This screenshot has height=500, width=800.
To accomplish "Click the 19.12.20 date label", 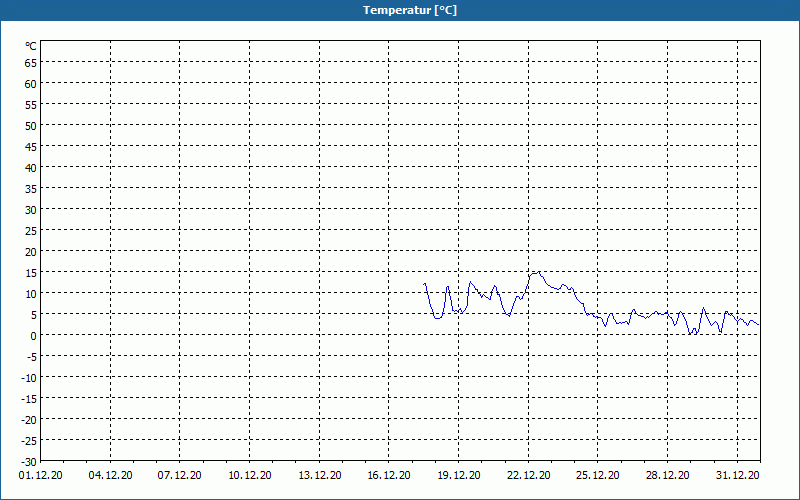I will 459,475.
